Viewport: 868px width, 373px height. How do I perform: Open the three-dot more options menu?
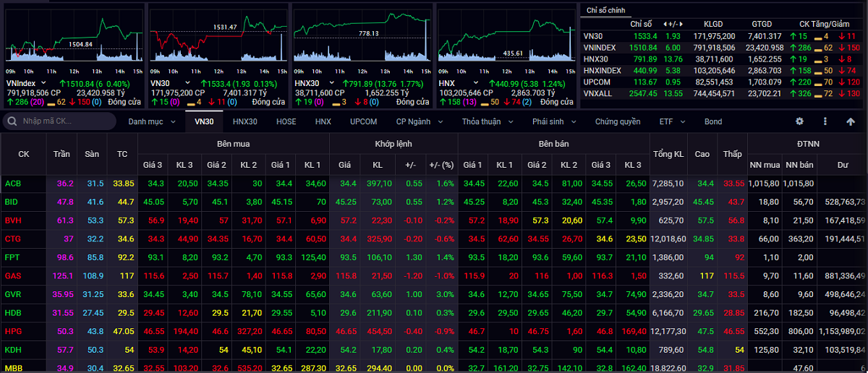[x=825, y=121]
